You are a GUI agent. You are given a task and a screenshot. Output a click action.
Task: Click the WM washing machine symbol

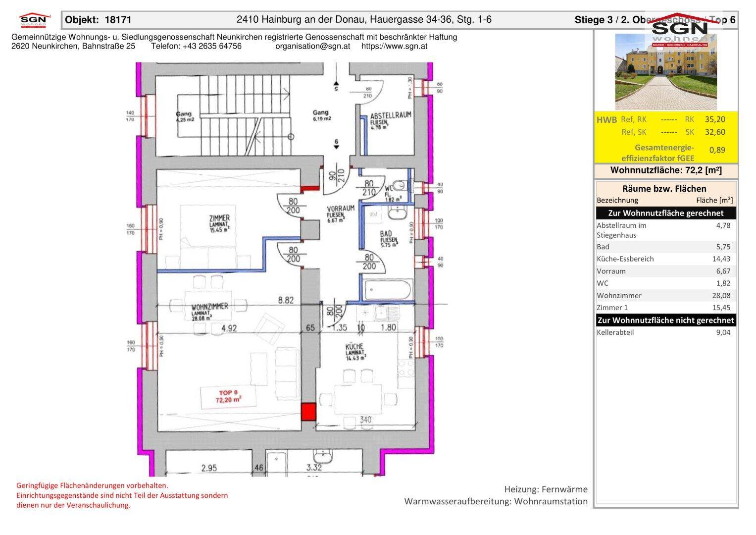click(x=373, y=214)
